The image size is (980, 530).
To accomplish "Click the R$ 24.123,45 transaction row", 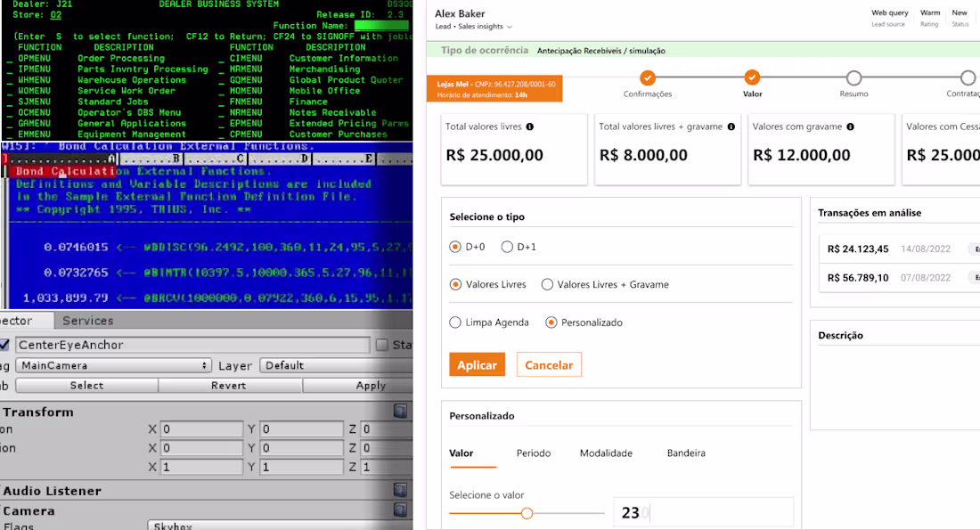I will 899,249.
